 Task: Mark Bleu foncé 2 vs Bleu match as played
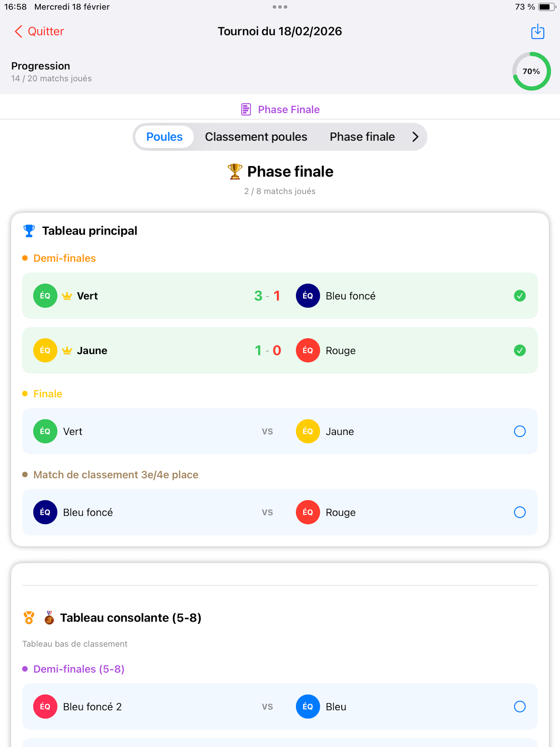[520, 707]
